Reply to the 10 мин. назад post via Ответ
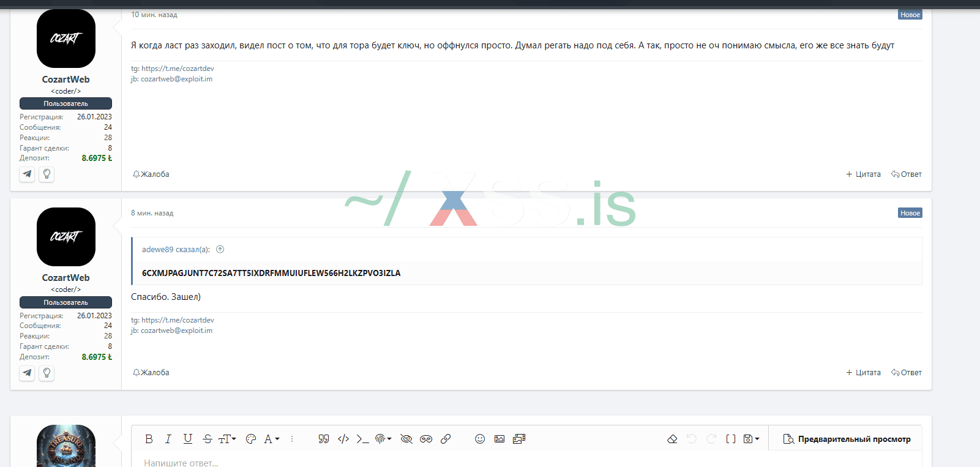Image resolution: width=980 pixels, height=467 pixels. (x=907, y=174)
